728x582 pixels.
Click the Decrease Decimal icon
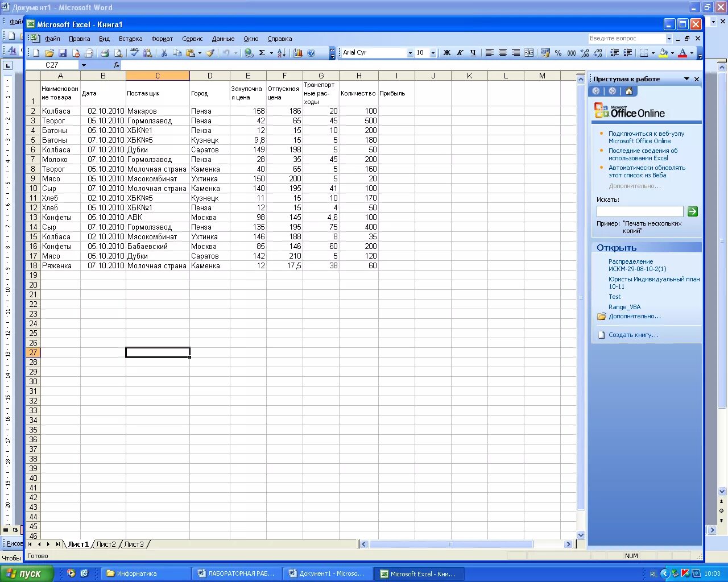598,53
